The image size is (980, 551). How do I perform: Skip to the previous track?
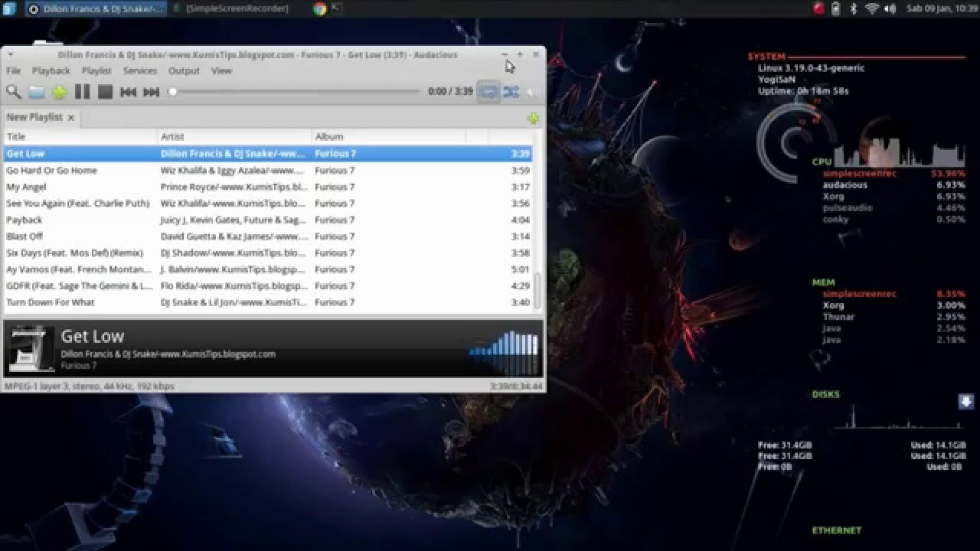tap(129, 92)
